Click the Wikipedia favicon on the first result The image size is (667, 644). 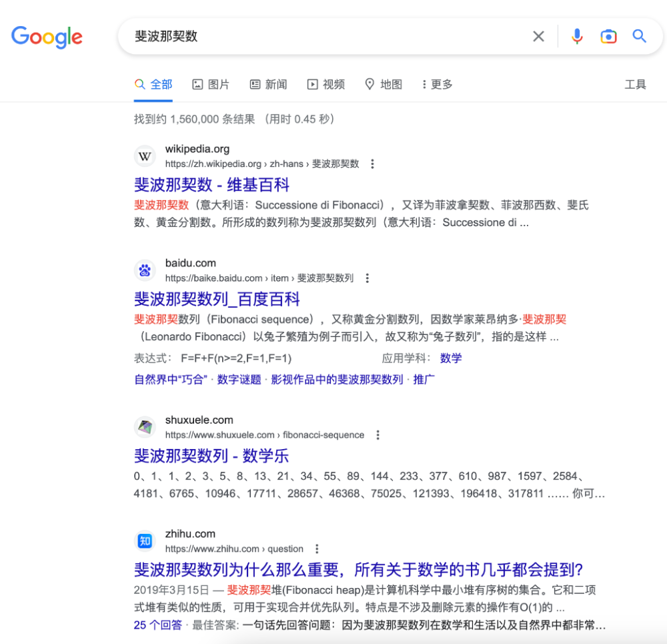tap(145, 155)
